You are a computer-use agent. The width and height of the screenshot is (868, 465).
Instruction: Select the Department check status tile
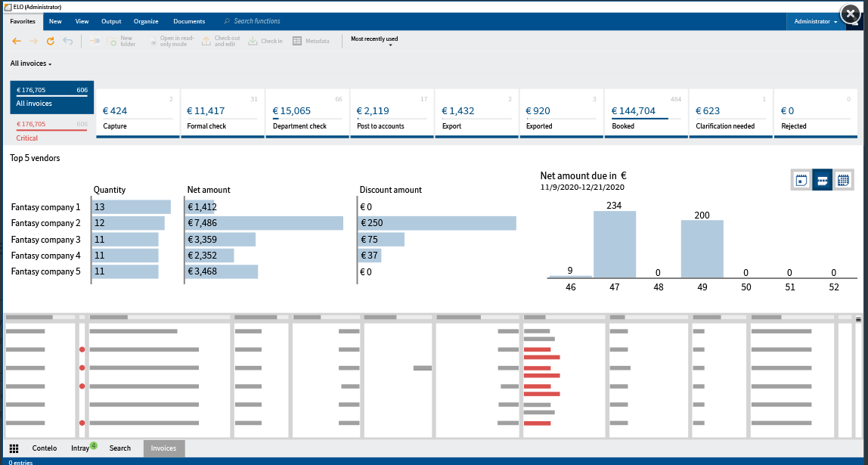point(308,114)
